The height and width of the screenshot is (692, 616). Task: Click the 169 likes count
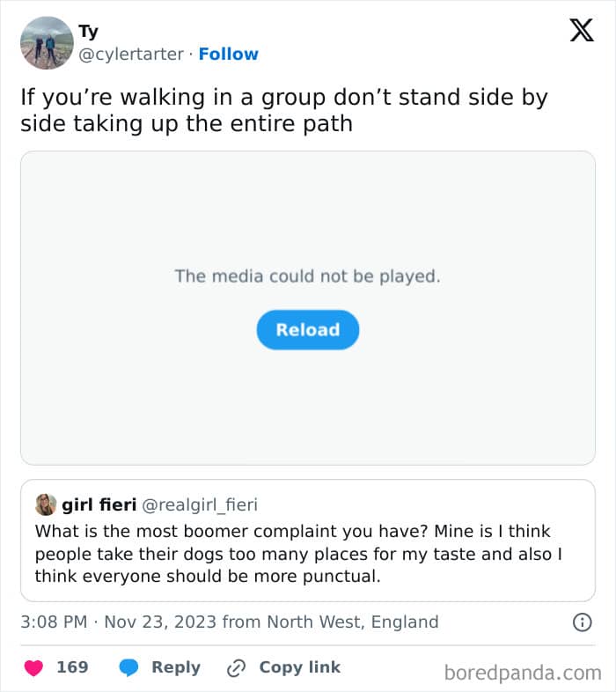click(x=72, y=667)
